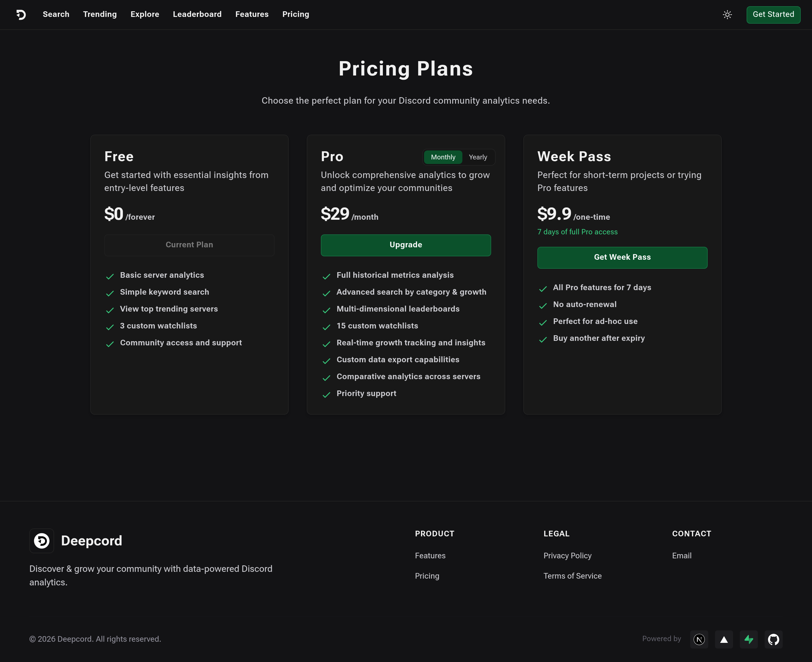The height and width of the screenshot is (662, 812).
Task: Go to Trending in the navigation
Action: pos(100,14)
